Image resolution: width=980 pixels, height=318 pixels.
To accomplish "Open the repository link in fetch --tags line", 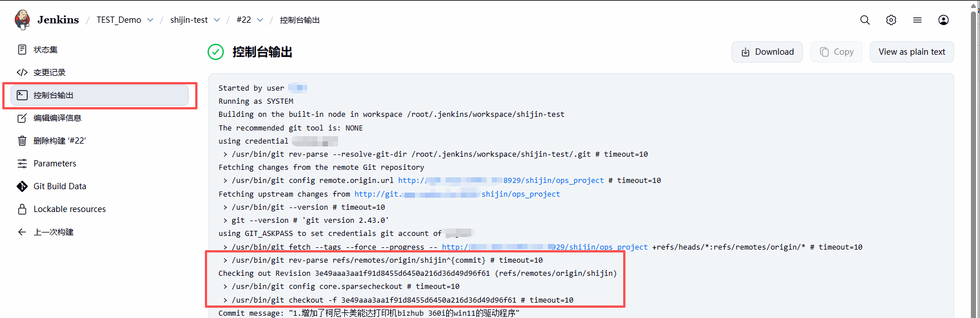I will pyautogui.click(x=545, y=247).
